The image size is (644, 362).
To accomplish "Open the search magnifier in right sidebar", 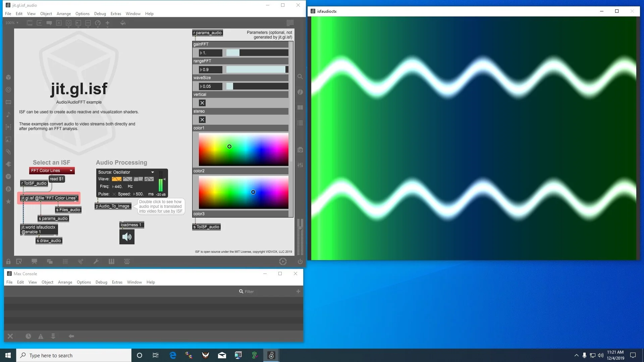I will 300,77.
